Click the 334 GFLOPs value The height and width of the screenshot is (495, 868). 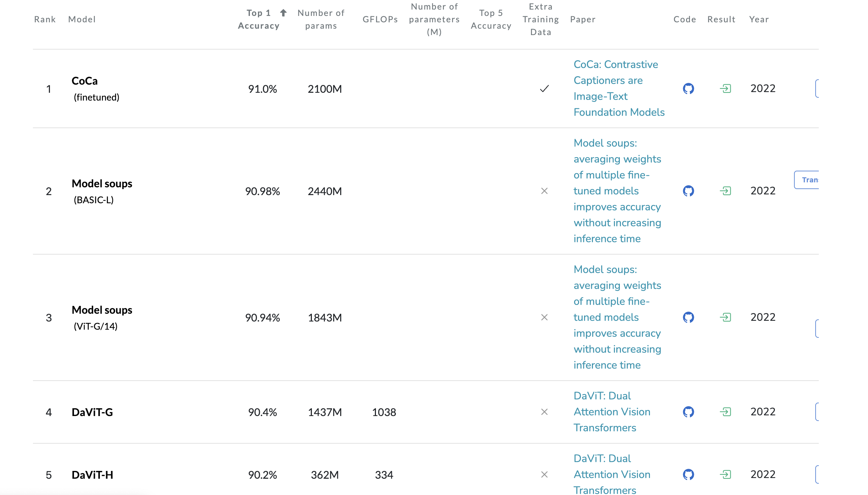pos(384,475)
